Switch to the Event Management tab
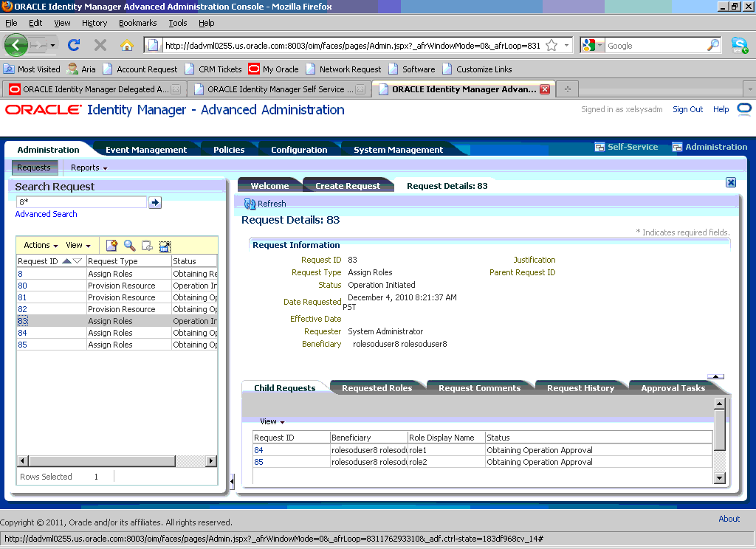The image size is (756, 549). click(145, 148)
